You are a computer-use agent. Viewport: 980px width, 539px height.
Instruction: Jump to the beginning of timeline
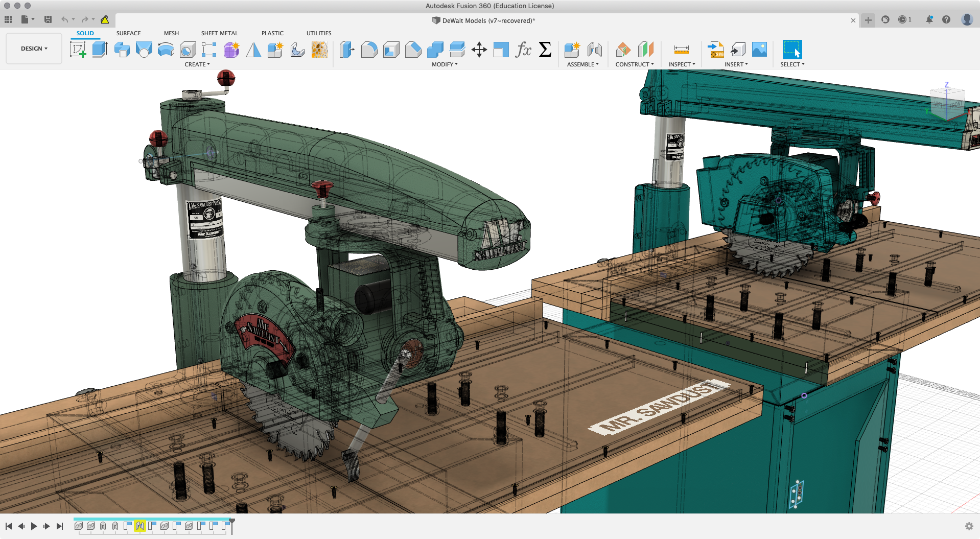coord(9,526)
